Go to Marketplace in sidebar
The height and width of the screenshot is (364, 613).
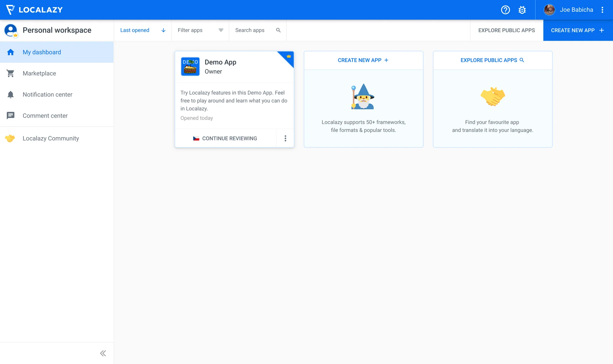(39, 73)
